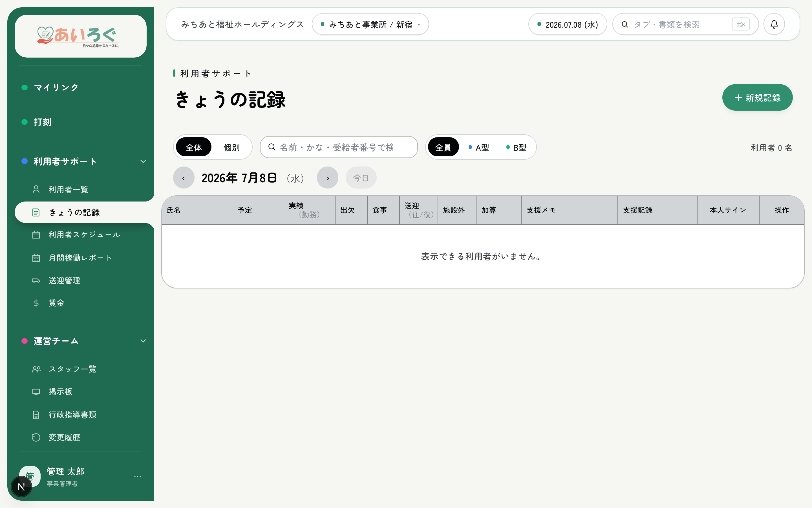Click the 本人サイン column header

click(728, 210)
